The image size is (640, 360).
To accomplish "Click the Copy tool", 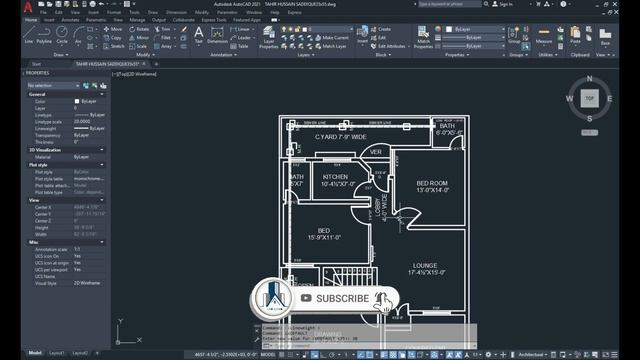I will pos(113,38).
